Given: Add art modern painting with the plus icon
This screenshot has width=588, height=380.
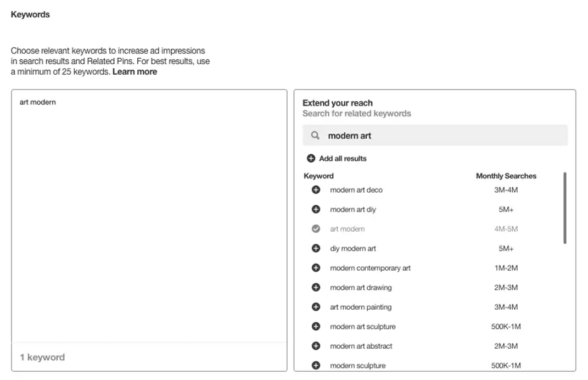Looking at the screenshot, I should [x=316, y=307].
